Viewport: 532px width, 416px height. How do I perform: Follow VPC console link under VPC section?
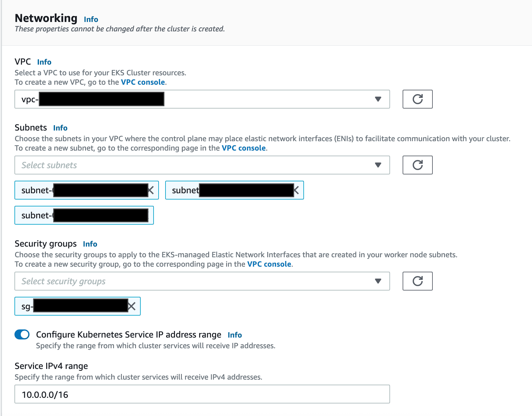143,82
